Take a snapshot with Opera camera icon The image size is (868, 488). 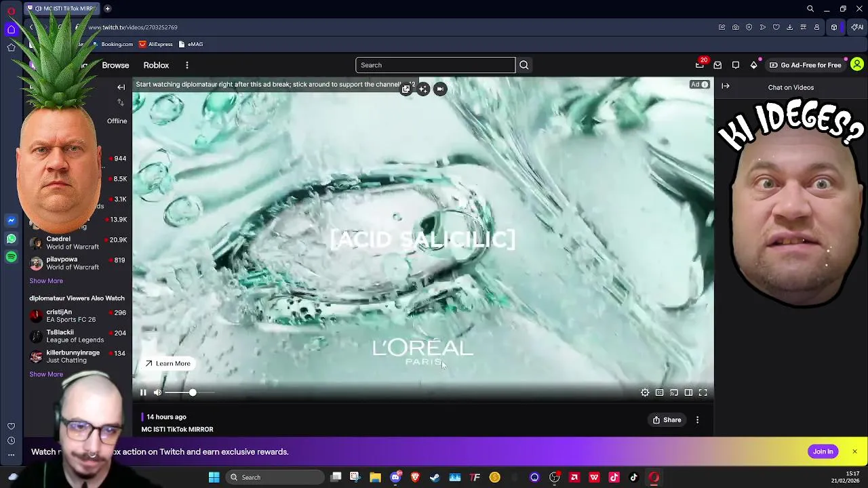tap(736, 27)
